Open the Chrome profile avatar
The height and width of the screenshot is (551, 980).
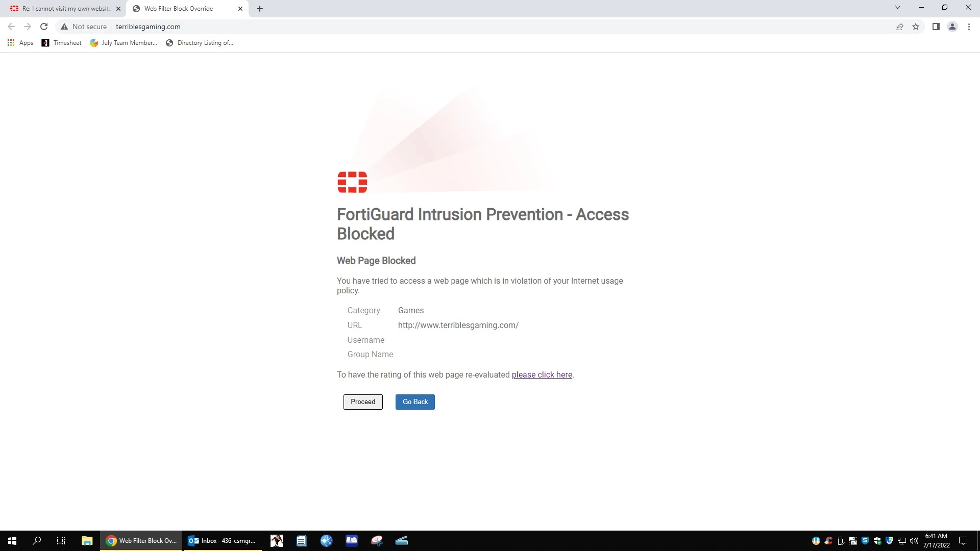[x=952, y=27]
